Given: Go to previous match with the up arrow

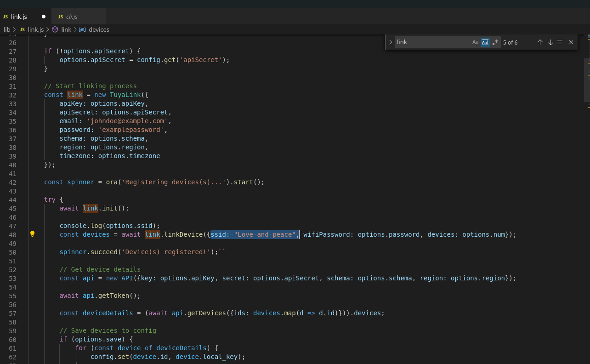Looking at the screenshot, I should (540, 42).
